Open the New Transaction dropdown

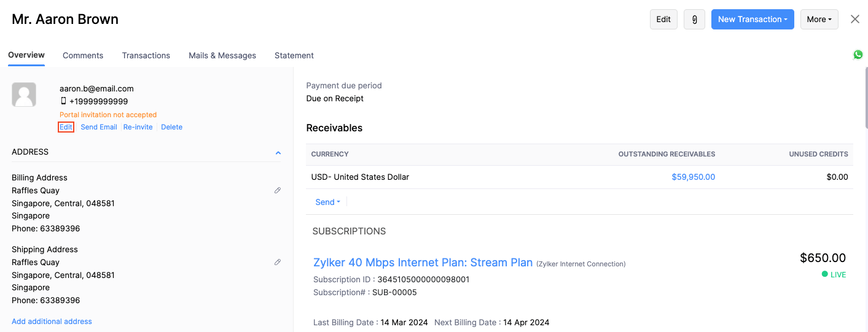tap(753, 19)
